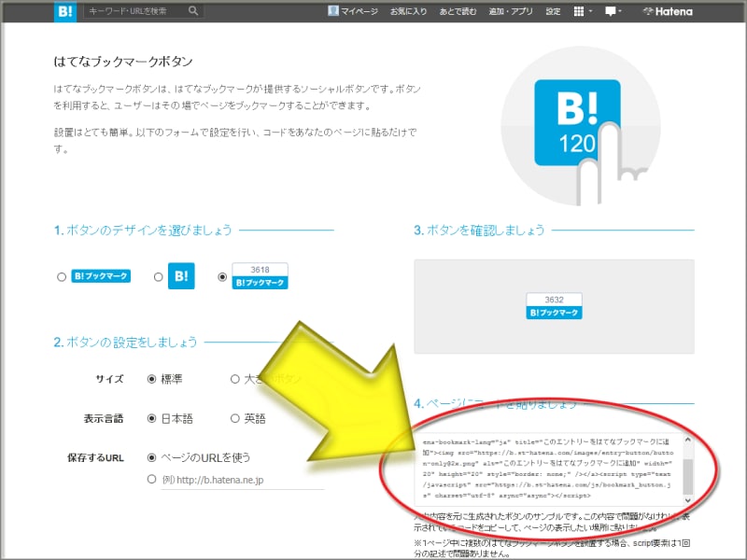
Task: Open the お気に入り menu item
Action: point(407,12)
